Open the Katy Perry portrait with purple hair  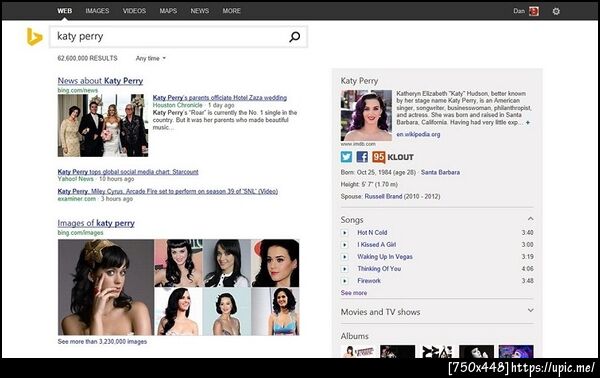point(366,116)
